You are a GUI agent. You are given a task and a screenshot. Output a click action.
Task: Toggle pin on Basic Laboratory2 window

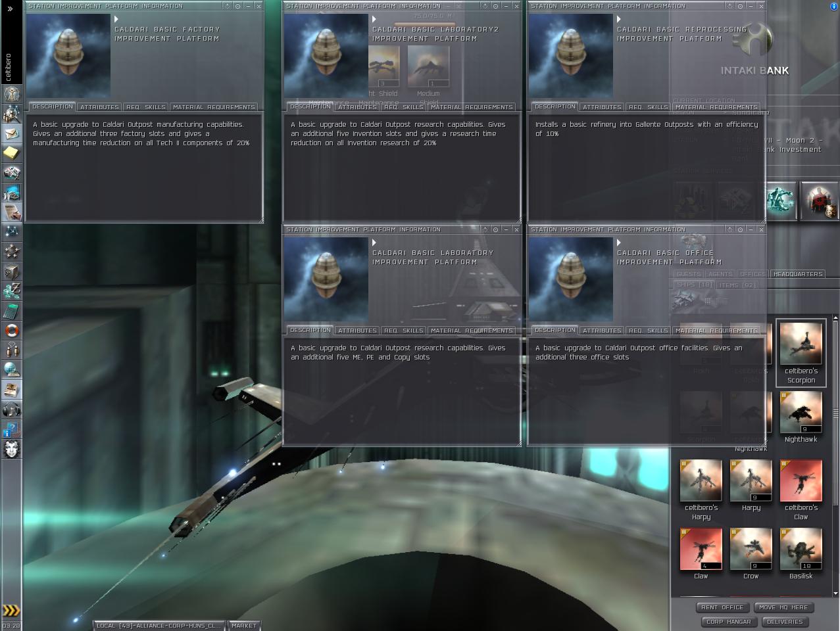tap(495, 6)
